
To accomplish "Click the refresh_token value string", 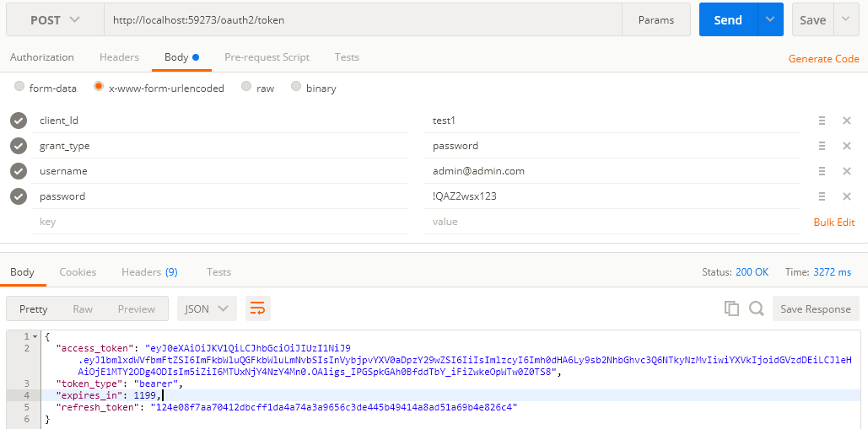I will pos(334,407).
